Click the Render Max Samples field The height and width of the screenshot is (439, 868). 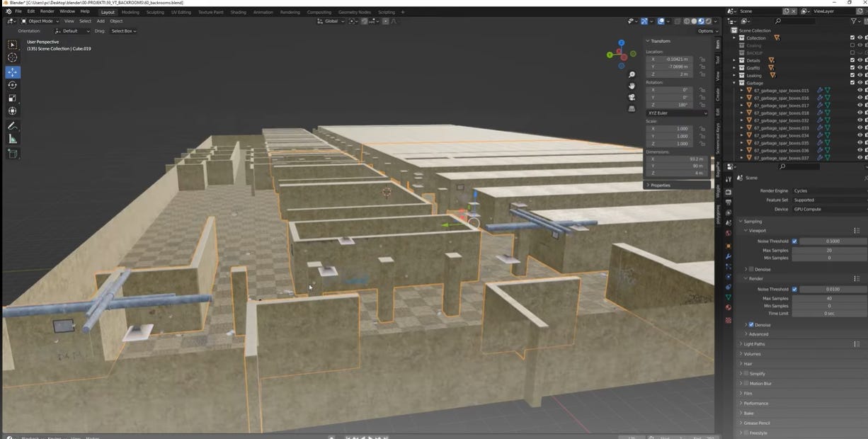tap(829, 298)
